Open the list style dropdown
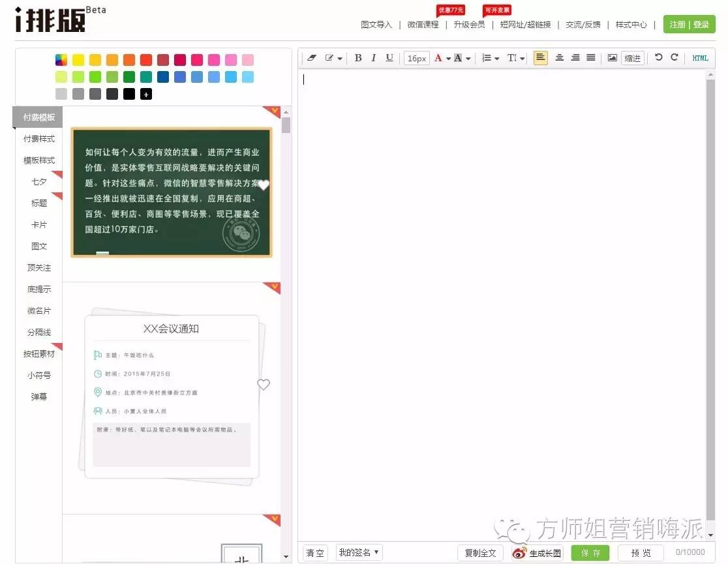 [490, 57]
